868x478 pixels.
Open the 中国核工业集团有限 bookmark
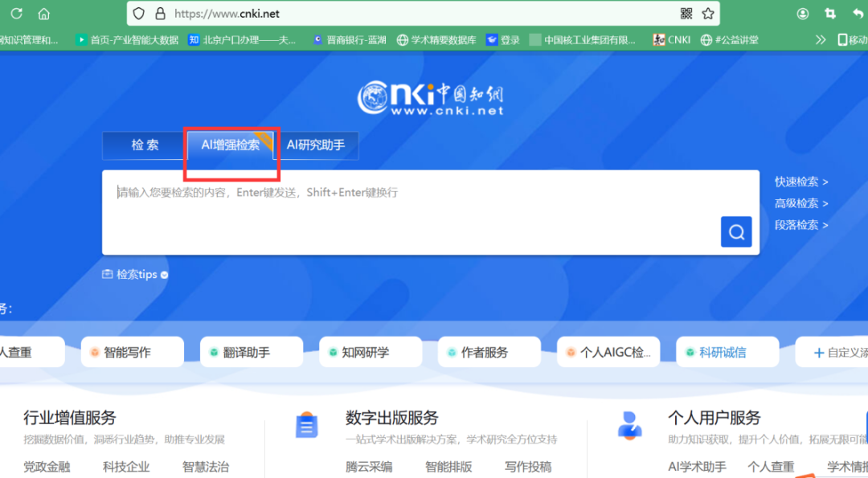(x=583, y=40)
